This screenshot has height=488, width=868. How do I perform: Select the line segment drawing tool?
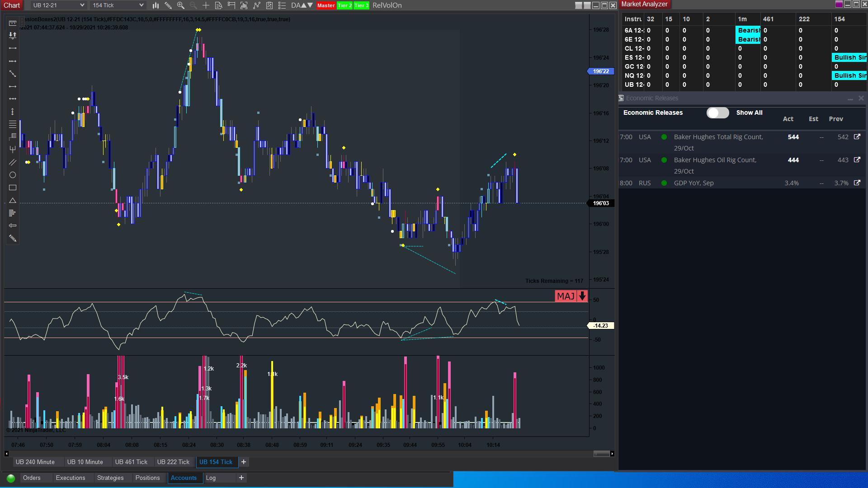(13, 48)
